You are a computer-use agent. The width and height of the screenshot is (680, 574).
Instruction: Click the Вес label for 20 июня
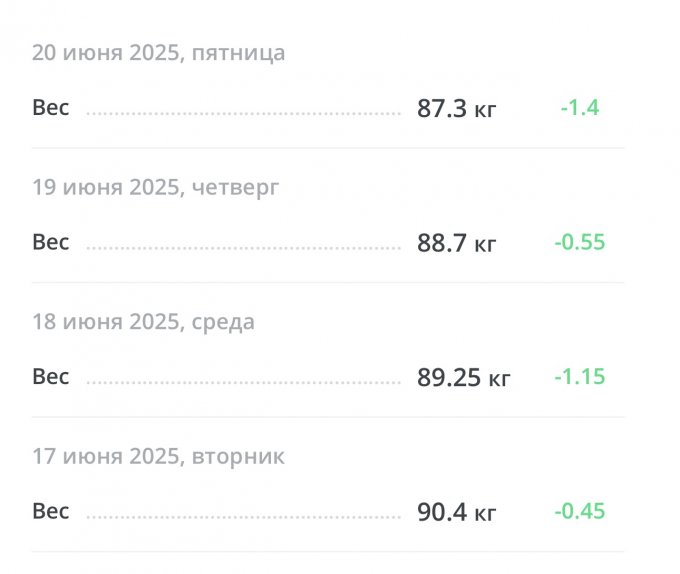point(51,107)
